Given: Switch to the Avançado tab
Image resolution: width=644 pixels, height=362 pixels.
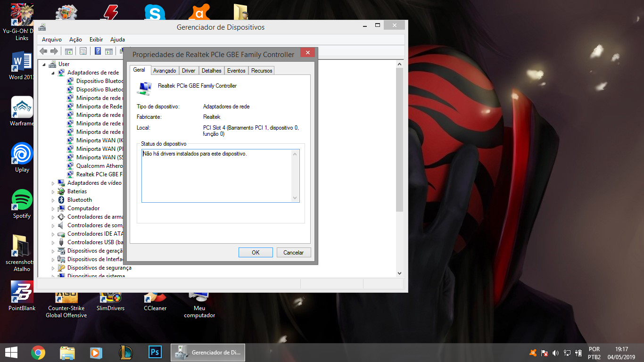Looking at the screenshot, I should click(165, 71).
